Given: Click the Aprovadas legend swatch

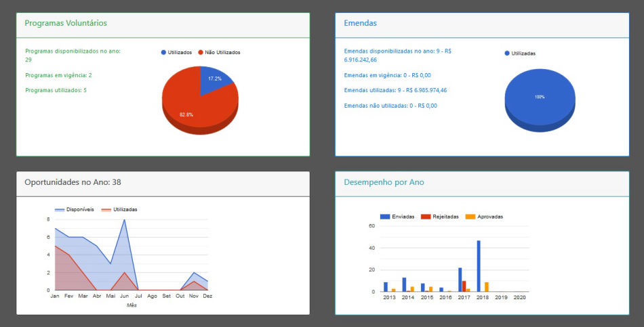Looking at the screenshot, I should [471, 217].
